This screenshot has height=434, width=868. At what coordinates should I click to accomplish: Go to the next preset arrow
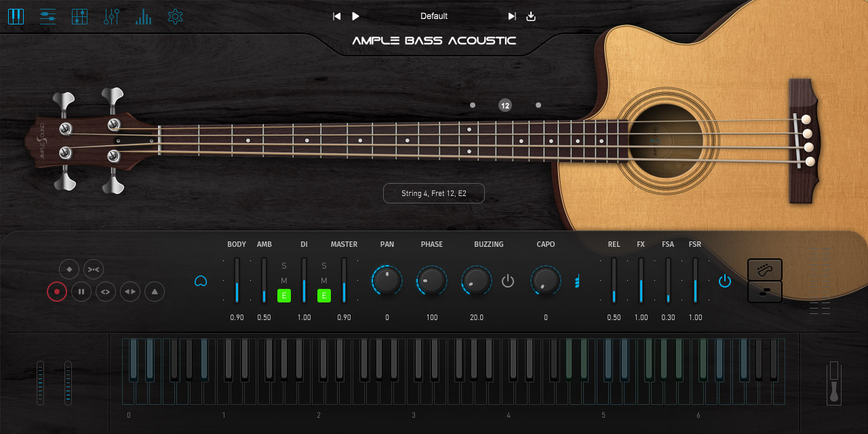click(512, 16)
